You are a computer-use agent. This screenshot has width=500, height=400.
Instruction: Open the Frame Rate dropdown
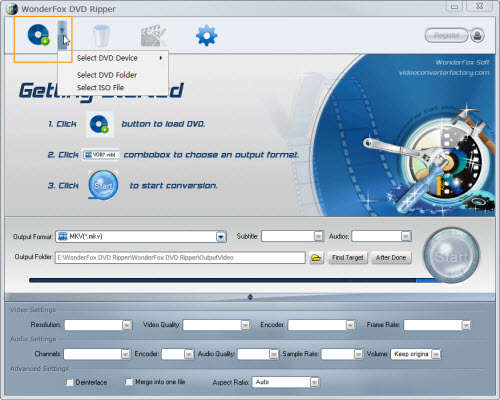437,325
